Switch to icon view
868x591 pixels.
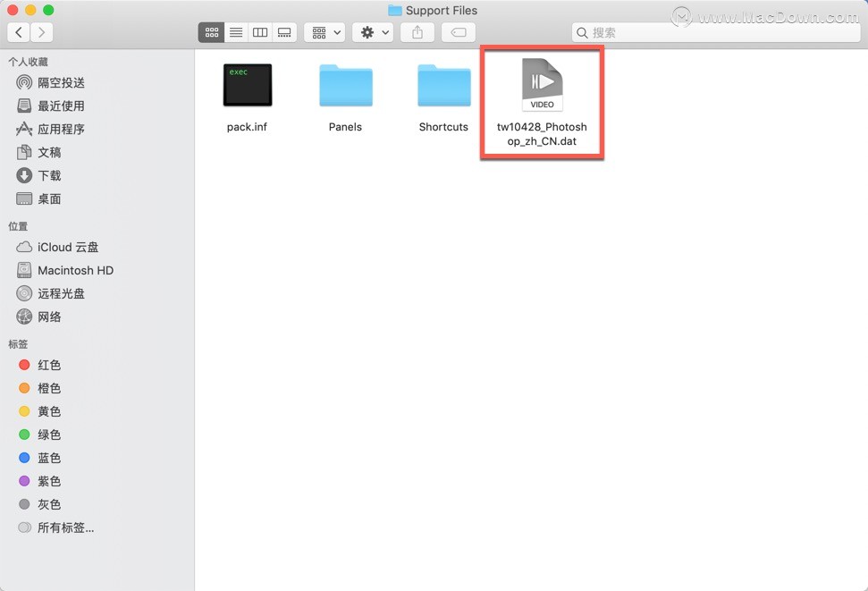[212, 33]
